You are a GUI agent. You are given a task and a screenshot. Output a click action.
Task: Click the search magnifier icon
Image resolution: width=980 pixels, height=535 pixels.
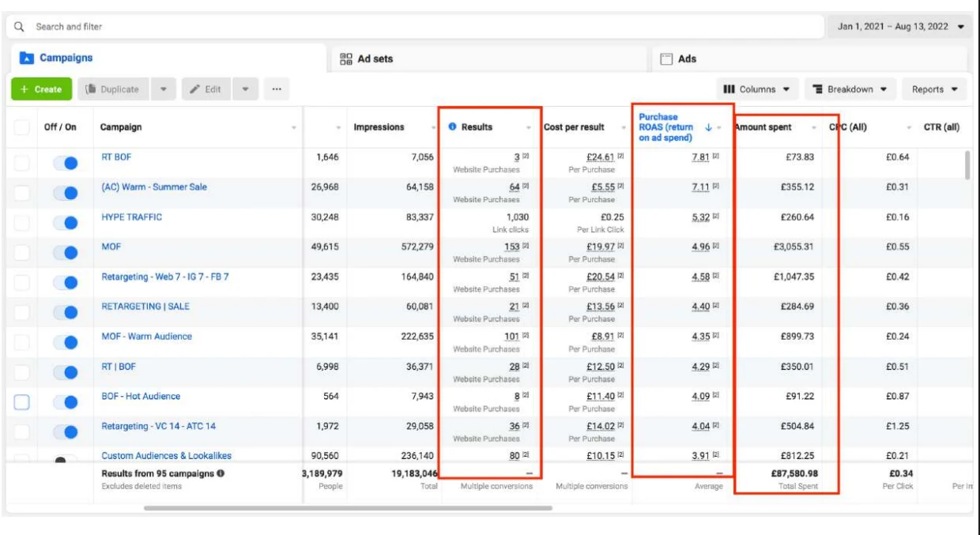pos(20,27)
